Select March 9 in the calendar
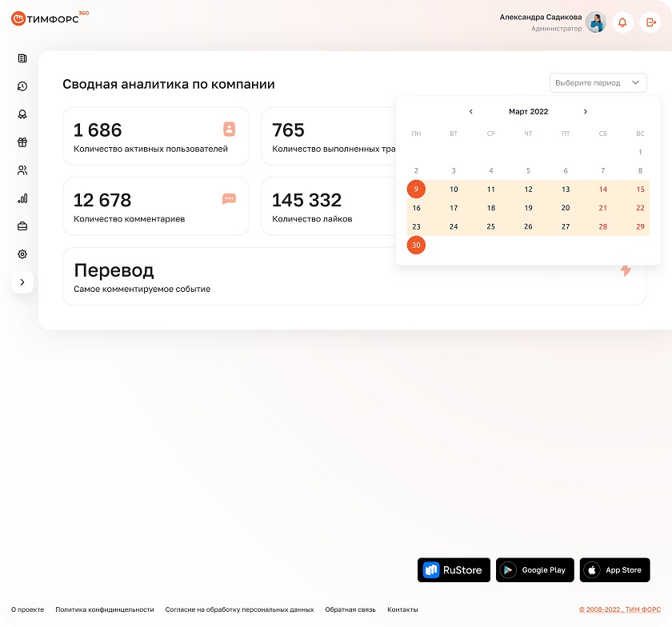672x627 pixels. pos(416,190)
